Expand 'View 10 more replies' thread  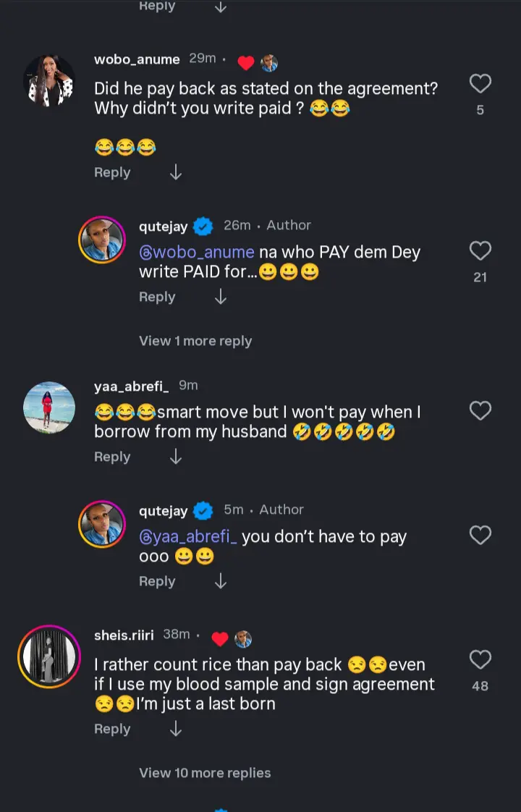tap(205, 773)
